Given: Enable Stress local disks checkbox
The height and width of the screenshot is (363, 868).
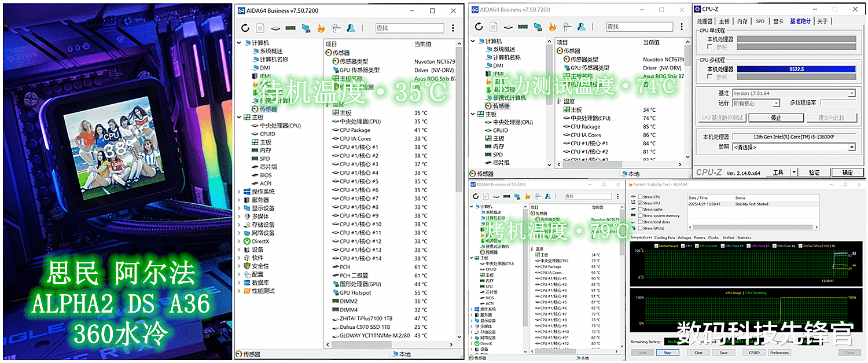Looking at the screenshot, I should [640, 222].
